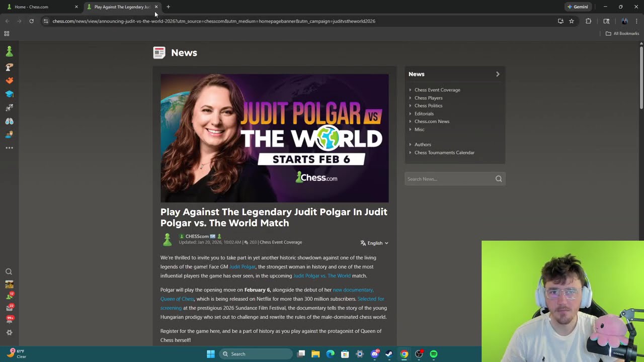Open sidebar settings gear
Viewport: 644px width, 362px height.
[9, 332]
